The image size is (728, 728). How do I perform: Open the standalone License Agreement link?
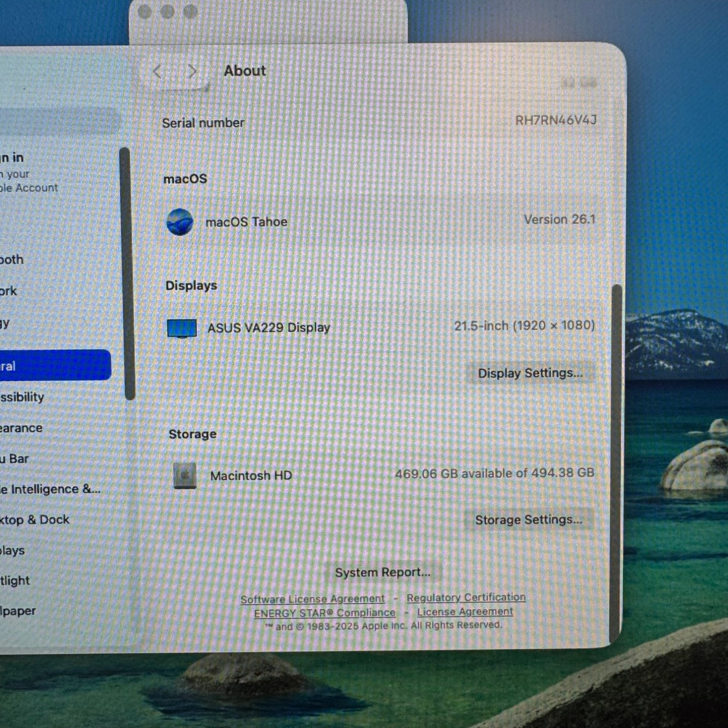[465, 612]
